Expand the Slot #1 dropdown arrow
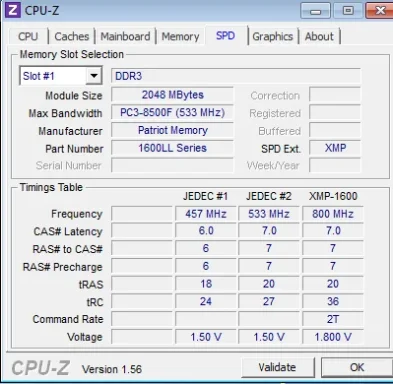 [94, 76]
